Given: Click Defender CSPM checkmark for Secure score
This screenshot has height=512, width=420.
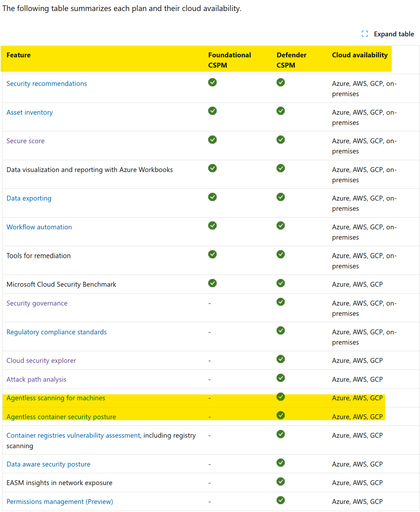Looking at the screenshot, I should [x=281, y=140].
